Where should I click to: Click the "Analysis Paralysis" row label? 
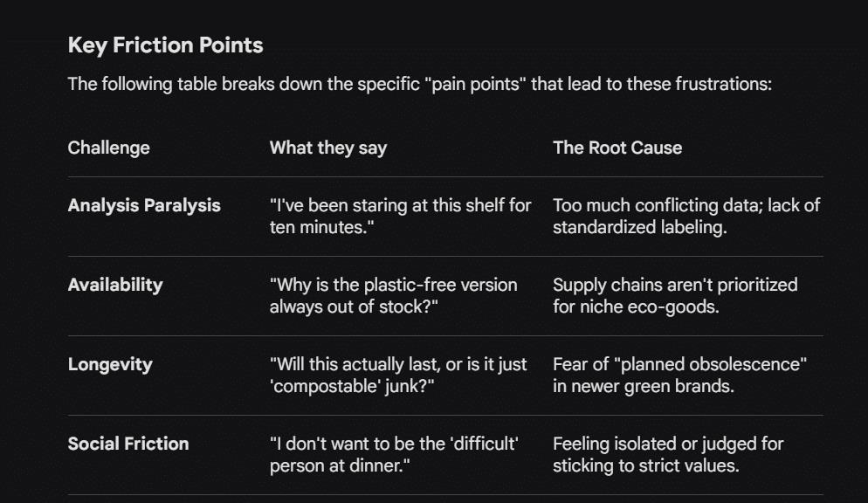click(x=144, y=206)
